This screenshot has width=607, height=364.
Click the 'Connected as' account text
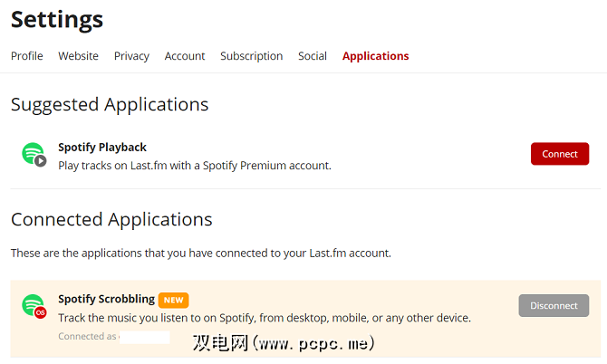click(x=88, y=337)
